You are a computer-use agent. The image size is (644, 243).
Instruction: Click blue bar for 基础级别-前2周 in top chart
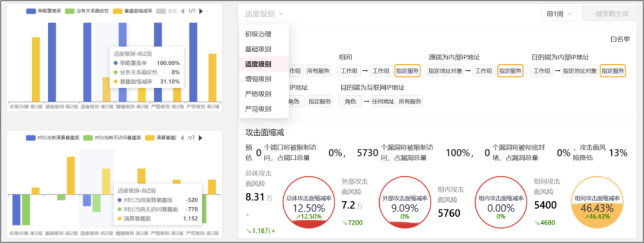pos(52,62)
